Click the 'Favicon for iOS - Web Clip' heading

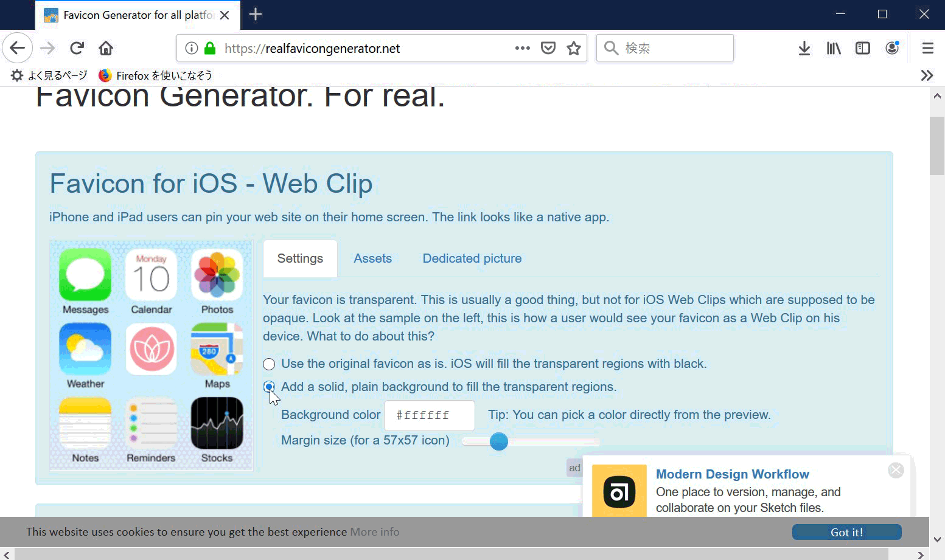coord(211,184)
